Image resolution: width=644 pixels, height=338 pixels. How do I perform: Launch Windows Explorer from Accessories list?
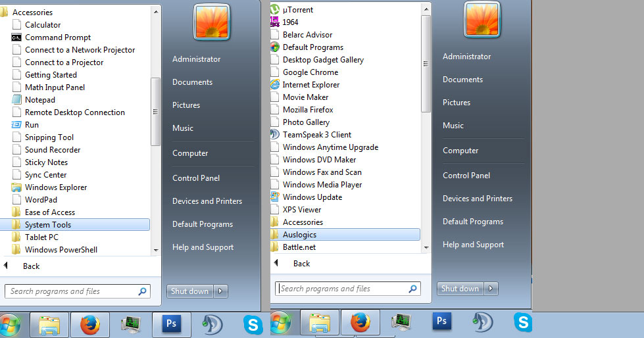click(x=50, y=187)
